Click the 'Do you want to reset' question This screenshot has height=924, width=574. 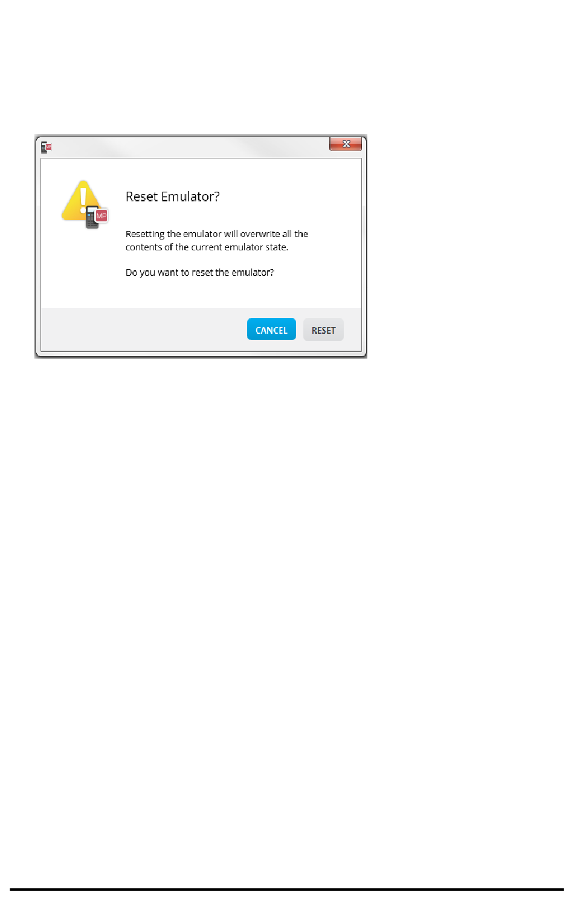coord(200,273)
